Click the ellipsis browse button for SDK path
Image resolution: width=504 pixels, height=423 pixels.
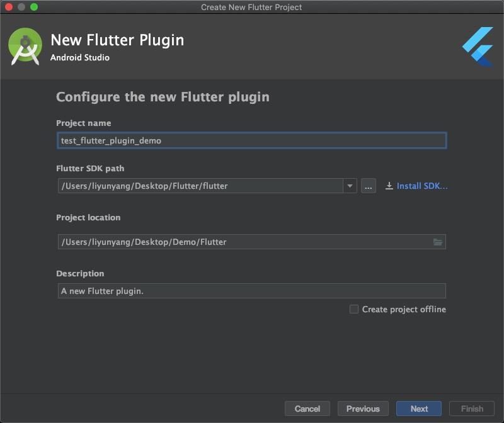coord(368,186)
